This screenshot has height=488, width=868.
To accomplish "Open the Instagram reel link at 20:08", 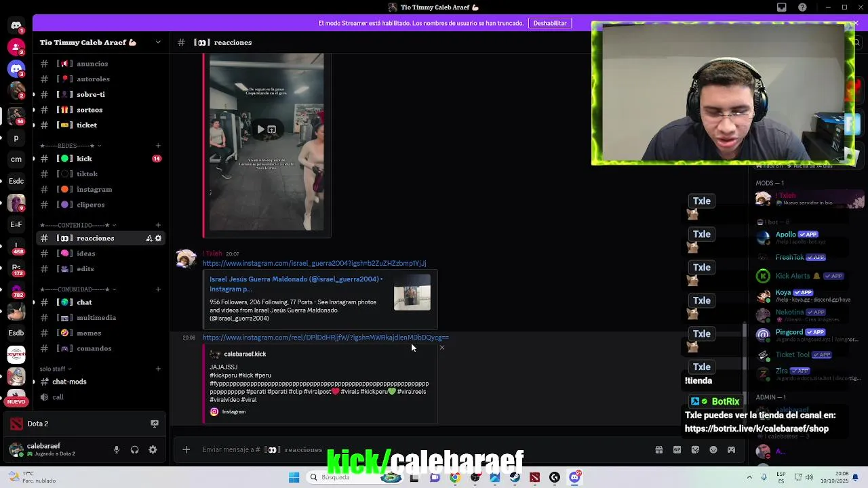I will [325, 338].
